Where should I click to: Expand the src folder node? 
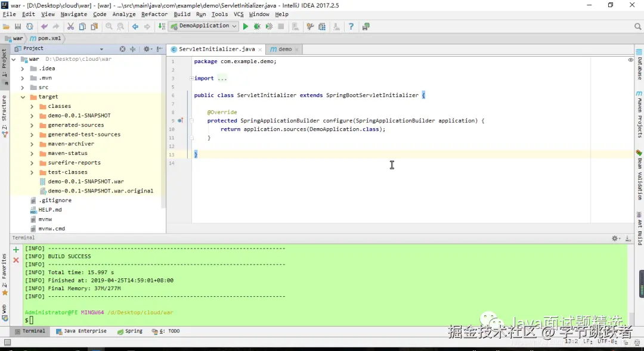tap(23, 88)
